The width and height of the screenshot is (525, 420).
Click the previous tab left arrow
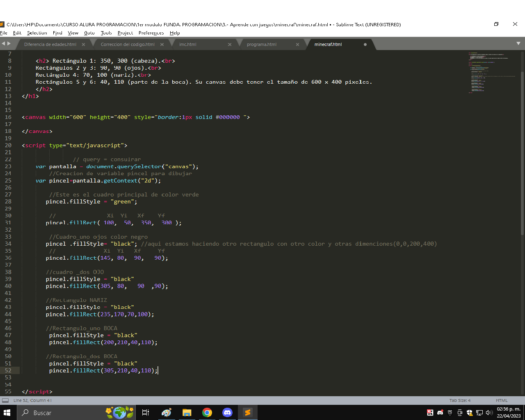3,43
